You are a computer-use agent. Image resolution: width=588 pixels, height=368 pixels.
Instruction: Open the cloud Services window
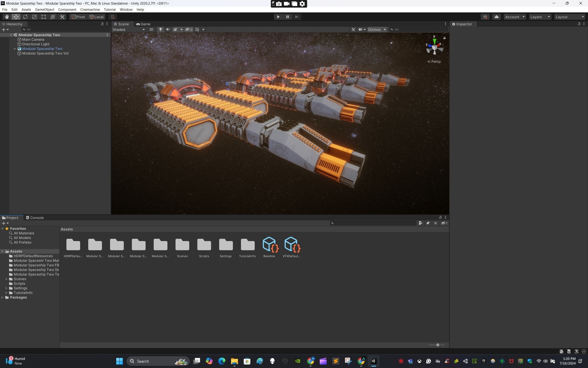pos(496,17)
